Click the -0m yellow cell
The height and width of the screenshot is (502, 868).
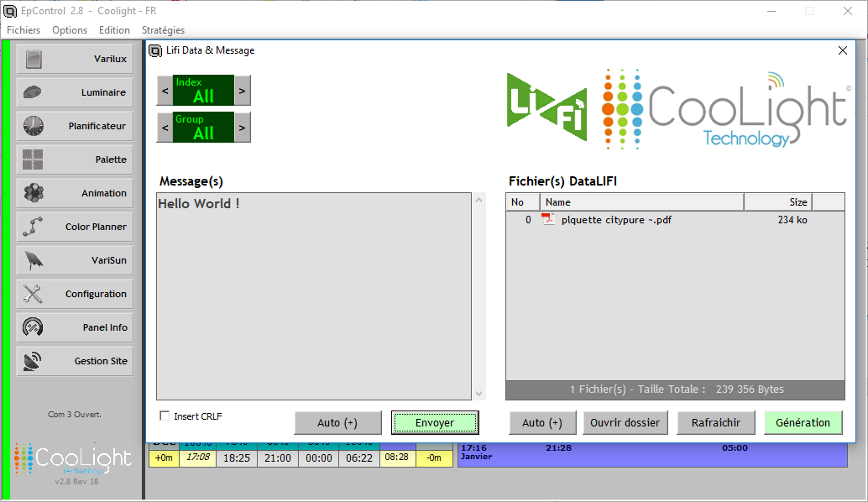coord(434,458)
